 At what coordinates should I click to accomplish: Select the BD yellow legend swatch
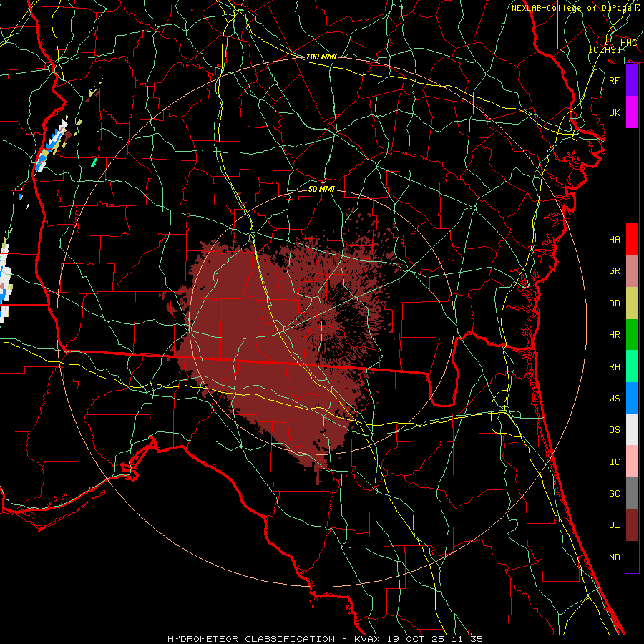[632, 303]
